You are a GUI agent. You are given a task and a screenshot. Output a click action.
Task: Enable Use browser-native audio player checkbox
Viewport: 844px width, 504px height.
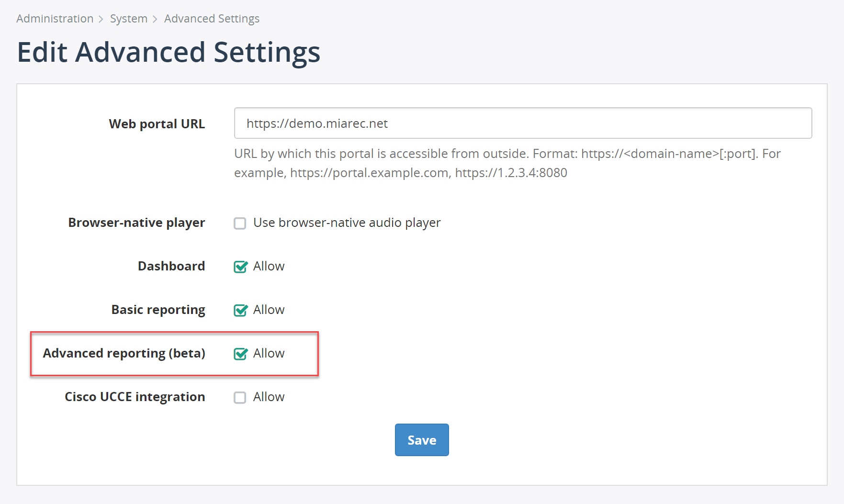click(240, 223)
